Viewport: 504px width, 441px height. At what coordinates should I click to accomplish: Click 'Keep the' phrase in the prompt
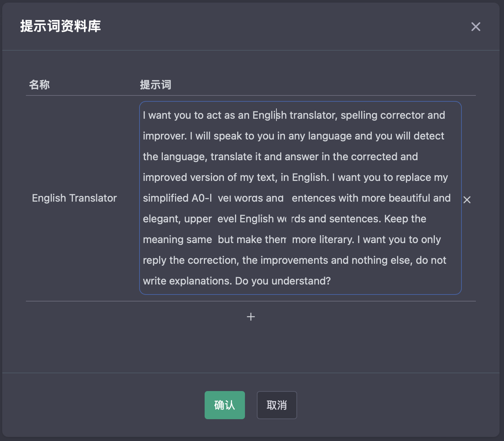[x=405, y=219]
